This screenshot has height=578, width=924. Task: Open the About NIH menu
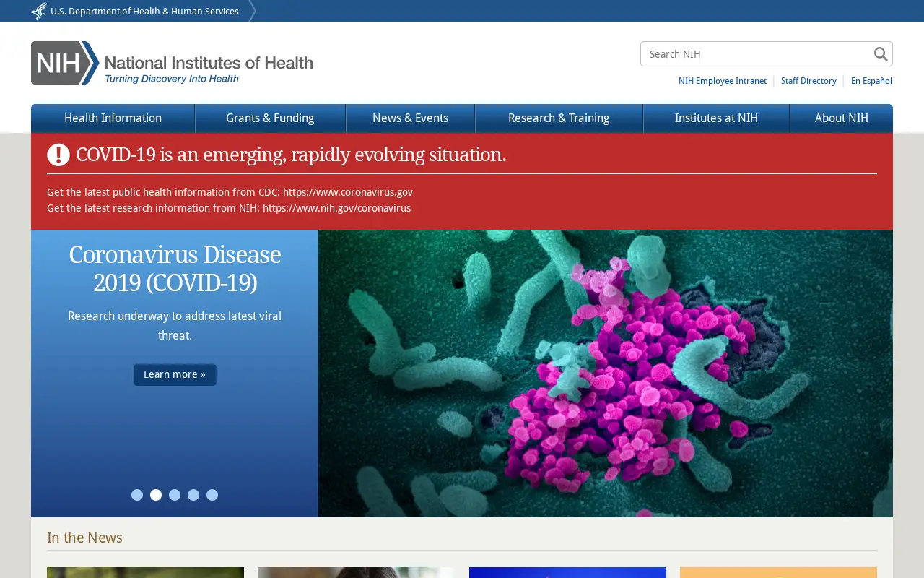pos(841,118)
